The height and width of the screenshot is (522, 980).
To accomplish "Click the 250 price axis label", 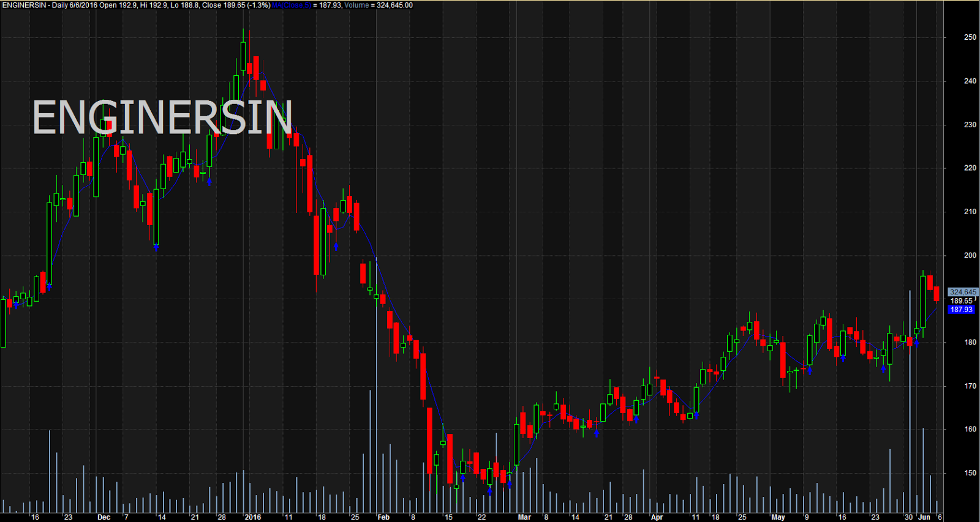I will click(x=970, y=37).
